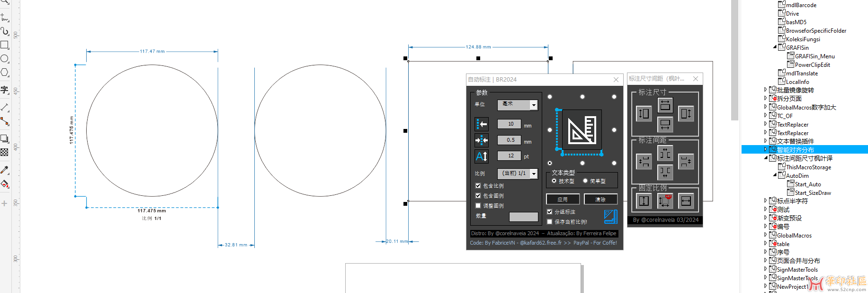Click the fixed height icon in 固定比例
This screenshot has height=293, width=868.
644,201
